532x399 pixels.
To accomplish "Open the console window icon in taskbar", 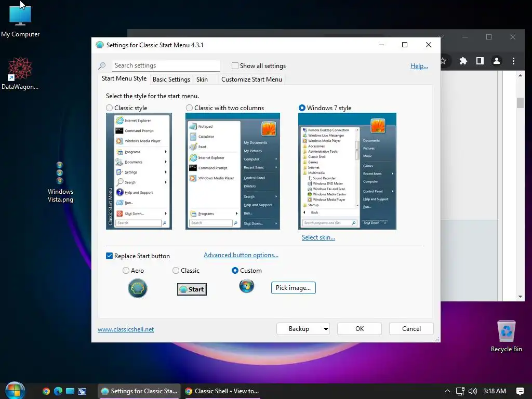I will coord(82,391).
